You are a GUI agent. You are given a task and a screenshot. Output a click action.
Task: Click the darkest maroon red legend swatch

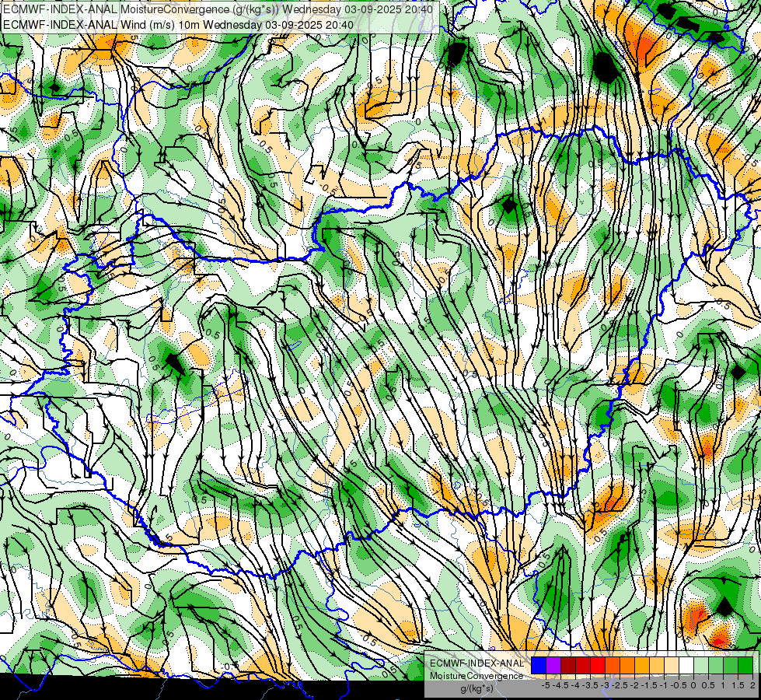[568, 666]
